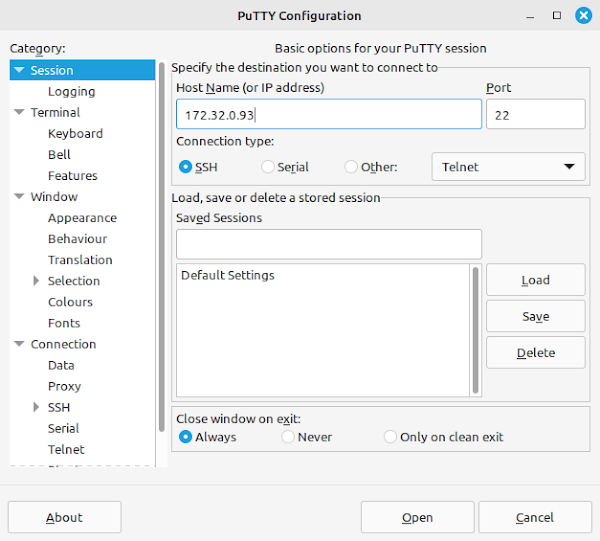Viewport: 600px width, 541px height.
Task: Minimize the PuTTY Configuration window
Action: [530, 16]
